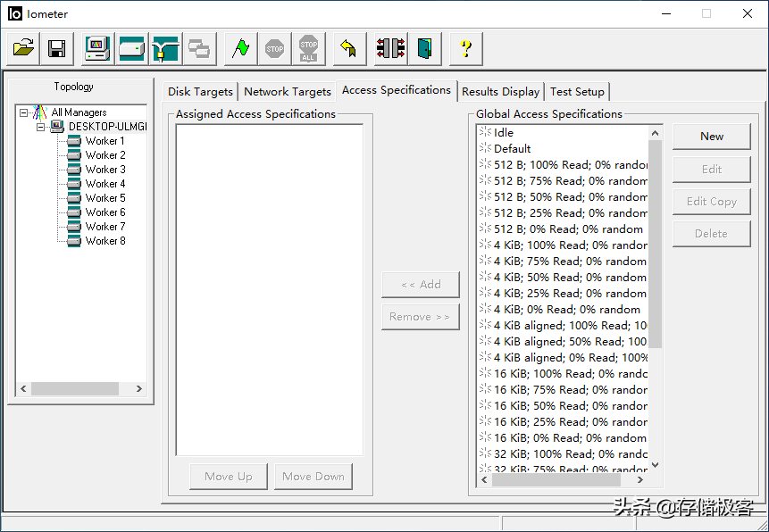Click the Open configuration file folder icon
This screenshot has width=769, height=532.
tap(23, 49)
